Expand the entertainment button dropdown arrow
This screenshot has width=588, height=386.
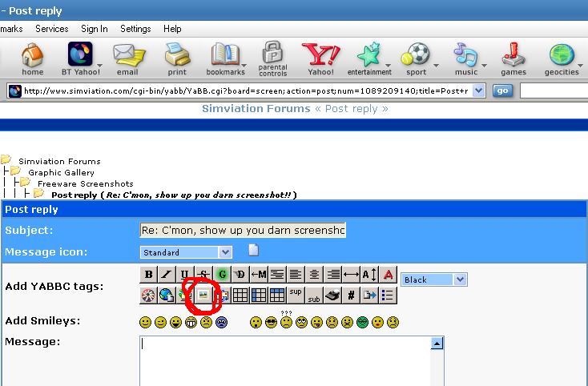point(388,66)
